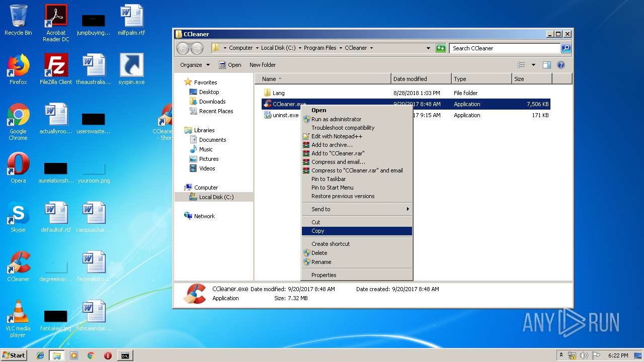Click the New folder button
This screenshot has width=644, height=362.
(x=263, y=65)
